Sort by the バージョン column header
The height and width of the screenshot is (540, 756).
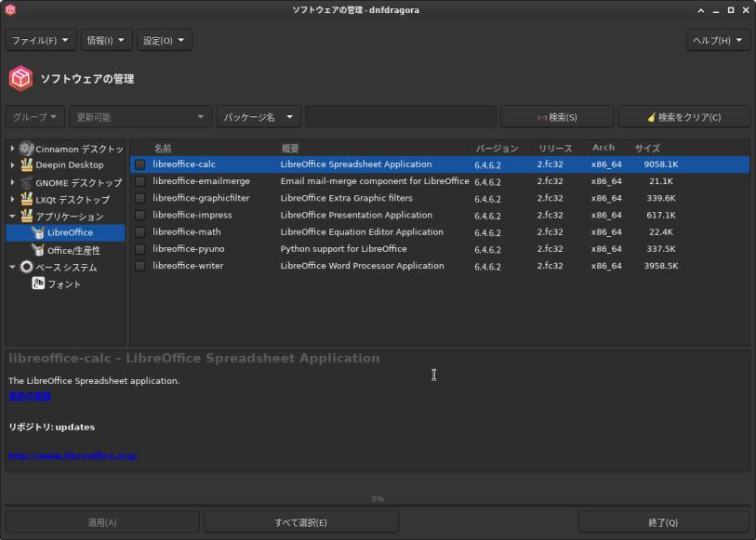point(497,149)
